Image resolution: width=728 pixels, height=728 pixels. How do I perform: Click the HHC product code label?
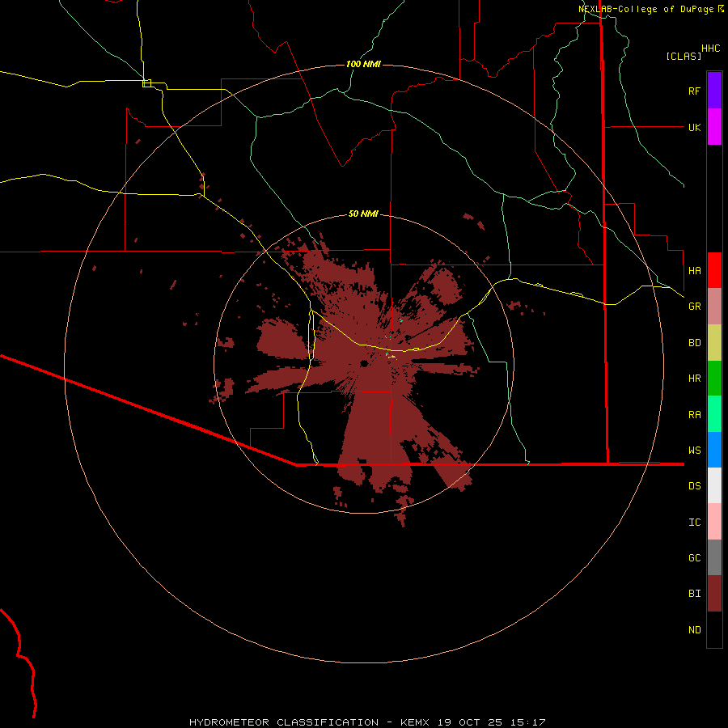tap(711, 49)
